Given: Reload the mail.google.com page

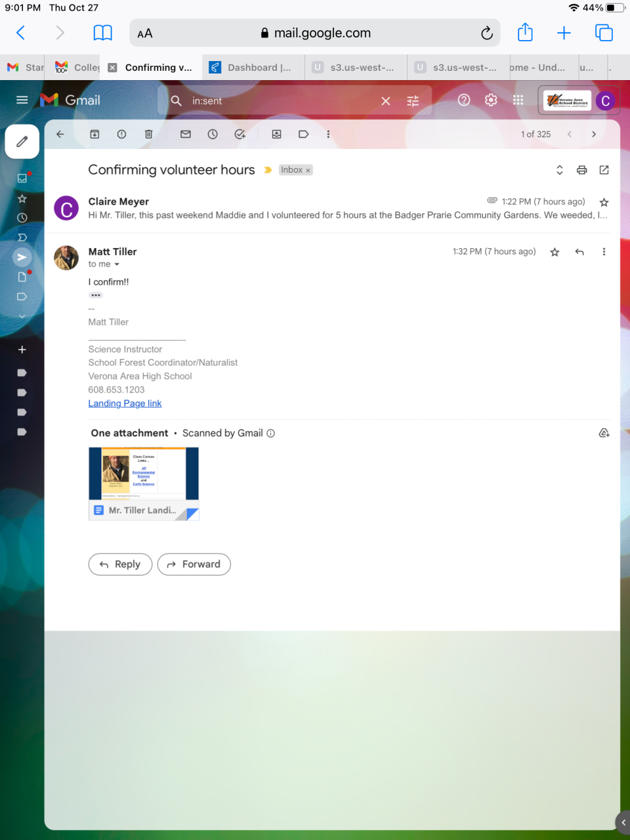Looking at the screenshot, I should coord(486,33).
